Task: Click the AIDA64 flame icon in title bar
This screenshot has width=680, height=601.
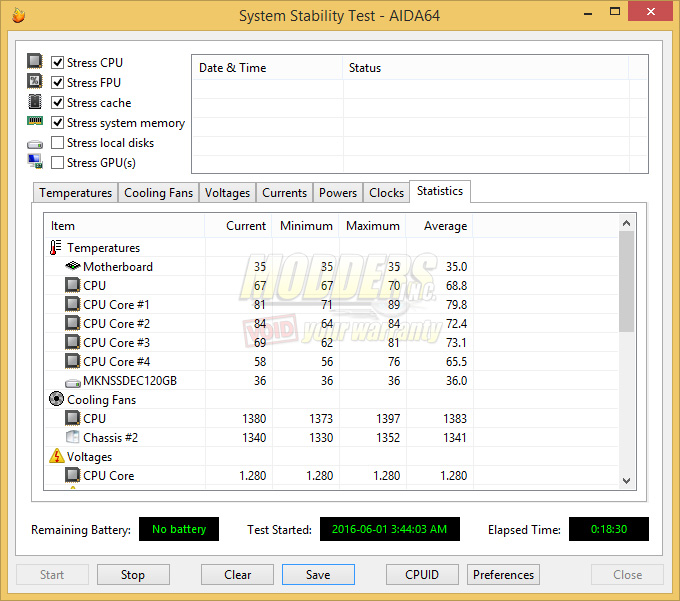Action: click(18, 15)
